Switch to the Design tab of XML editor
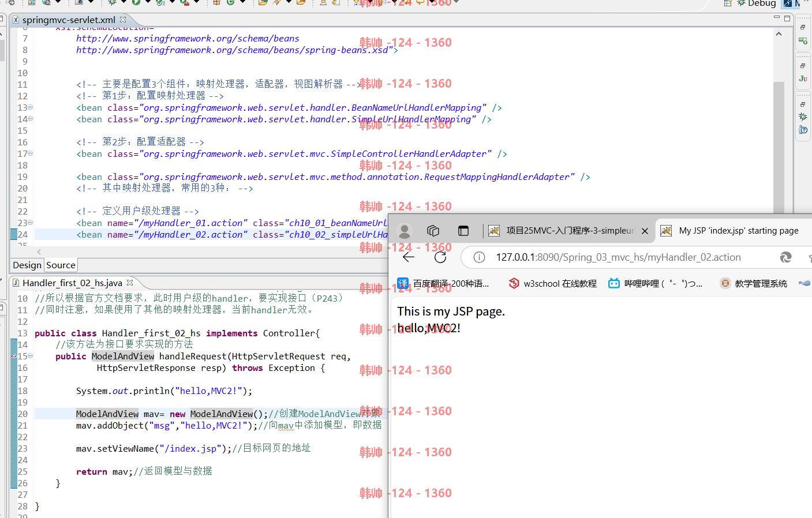Image resolution: width=812 pixels, height=518 pixels. tap(27, 265)
